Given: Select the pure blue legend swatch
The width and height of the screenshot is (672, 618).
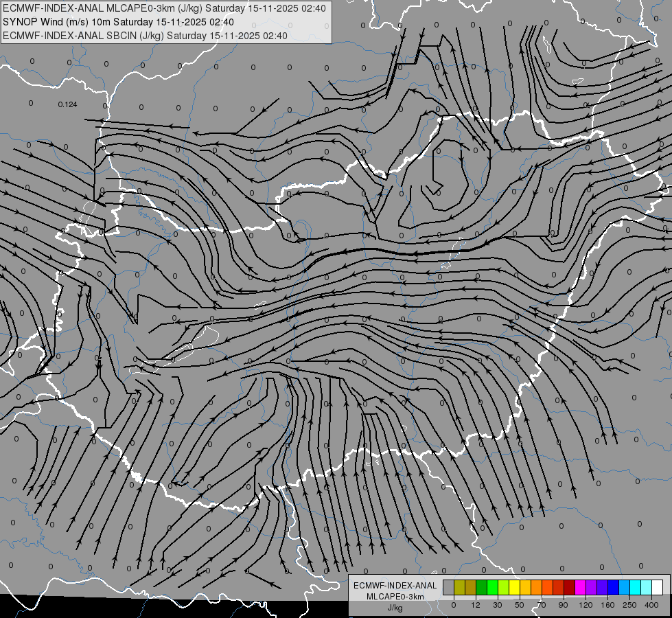Looking at the screenshot, I should click(613, 587).
